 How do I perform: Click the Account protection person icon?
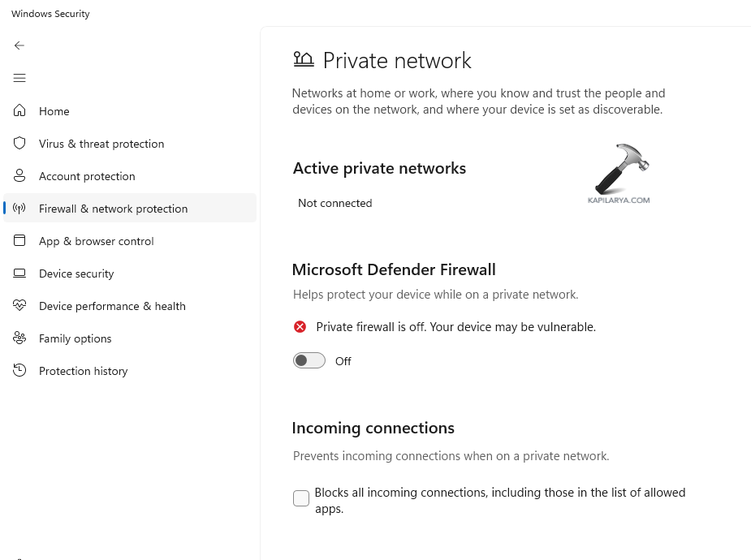tap(19, 176)
